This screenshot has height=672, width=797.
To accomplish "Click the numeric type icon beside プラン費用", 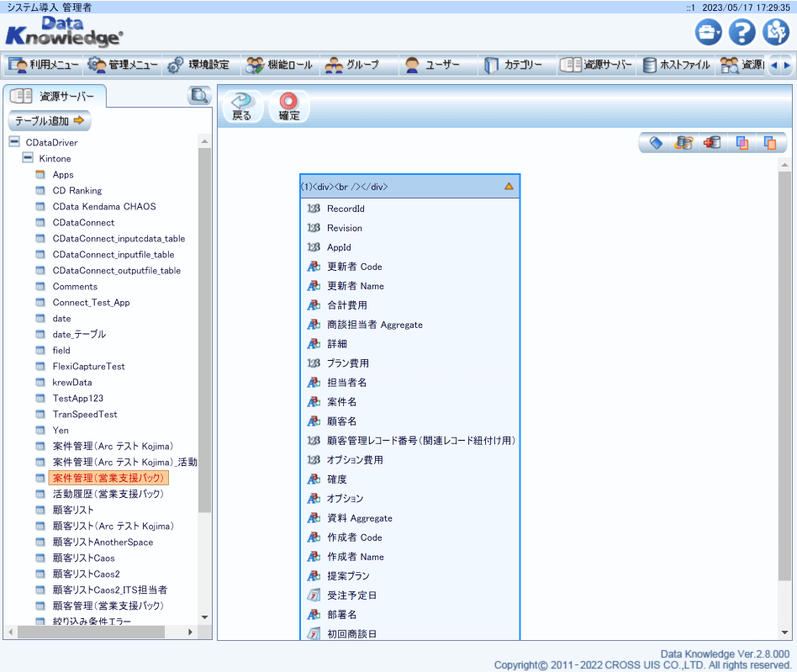I will click(x=314, y=363).
